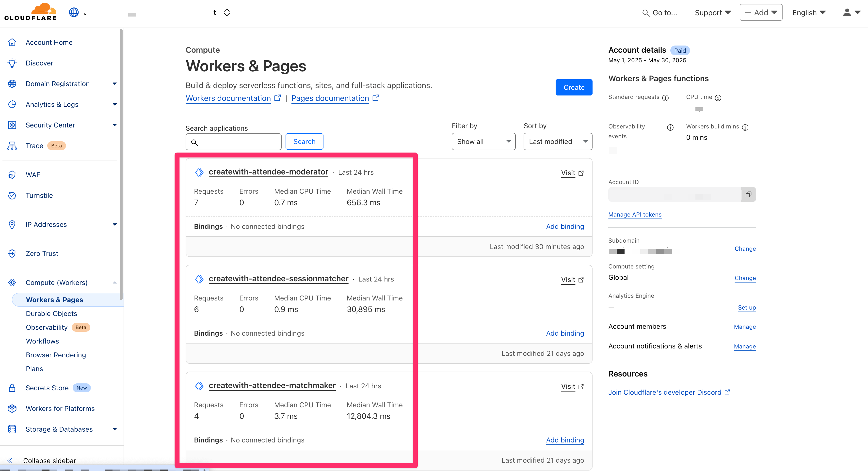Open the Sort by Last modified dropdown
The width and height of the screenshot is (868, 471).
tap(558, 141)
